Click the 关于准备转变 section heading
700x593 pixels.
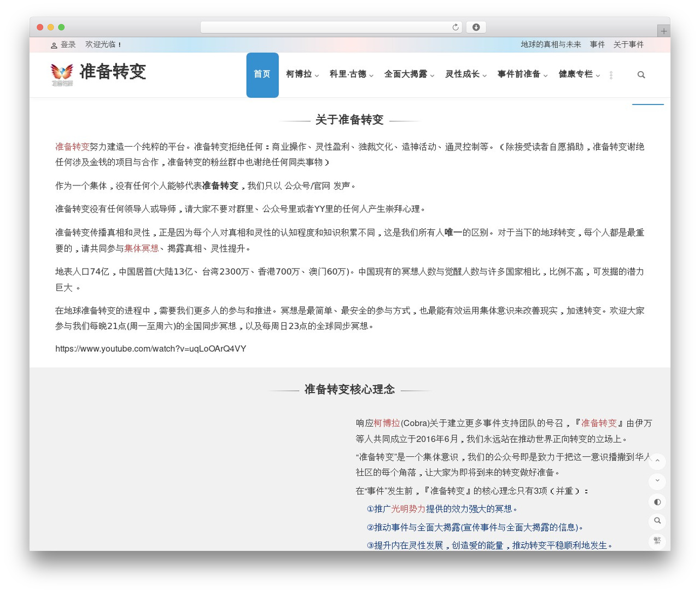pyautogui.click(x=349, y=120)
